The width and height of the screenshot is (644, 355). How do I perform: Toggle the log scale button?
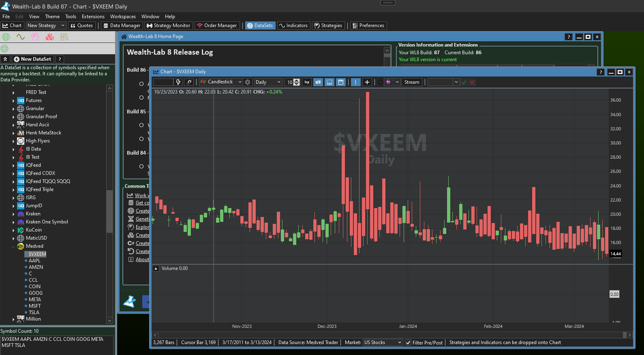[307, 82]
